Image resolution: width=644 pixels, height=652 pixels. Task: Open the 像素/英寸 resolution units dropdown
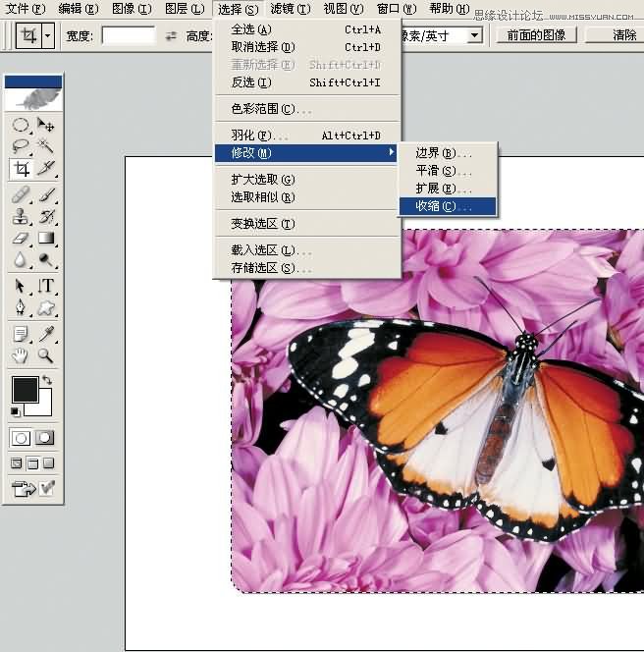tap(474, 35)
